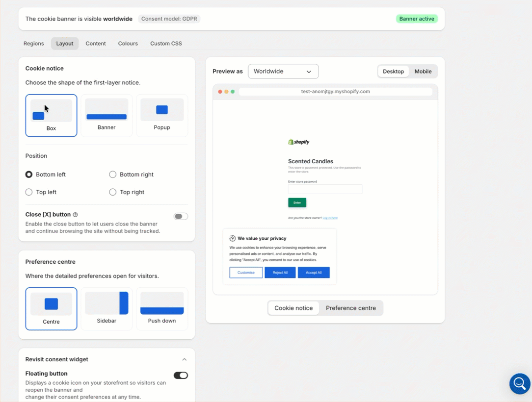Screen dimensions: 532x402
Task: Click Customise in the cookie preview
Action: (x=246, y=273)
